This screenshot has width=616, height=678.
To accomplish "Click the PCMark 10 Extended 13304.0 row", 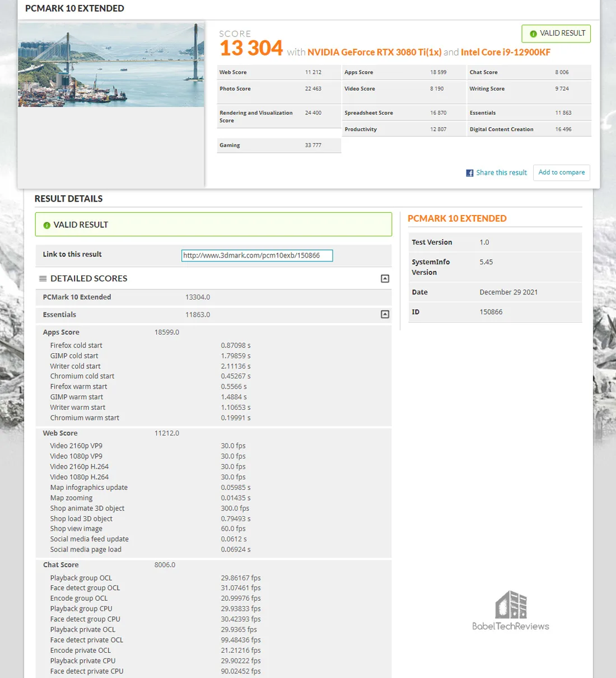I will point(213,297).
